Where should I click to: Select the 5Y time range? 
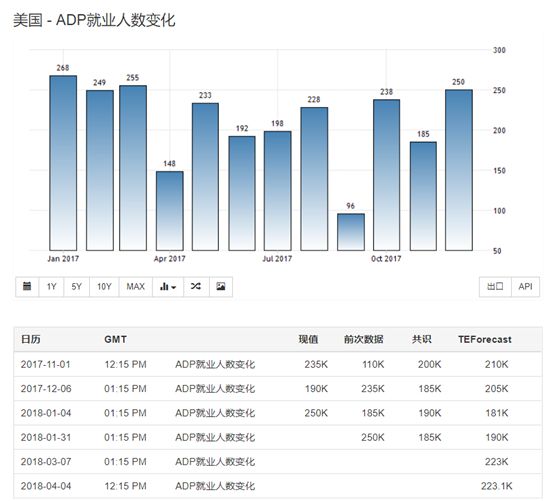(77, 286)
